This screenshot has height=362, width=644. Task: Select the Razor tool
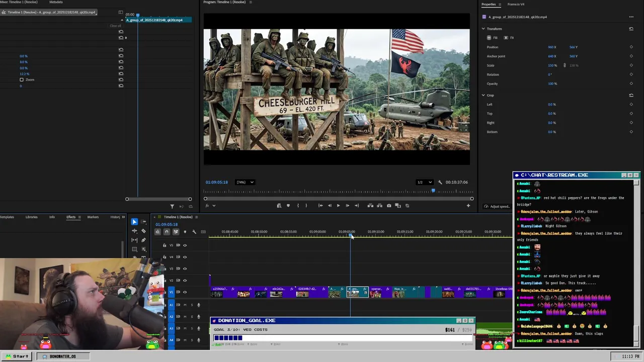coord(143,231)
